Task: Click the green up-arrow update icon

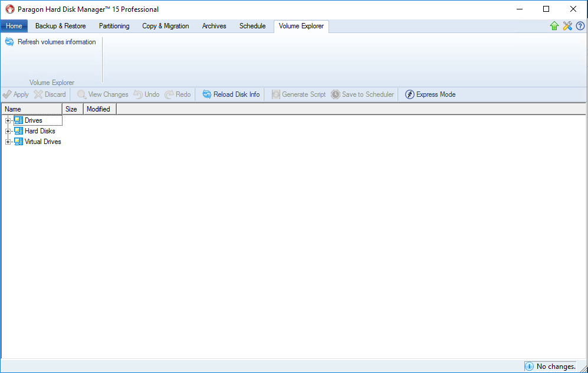Action: click(x=554, y=26)
